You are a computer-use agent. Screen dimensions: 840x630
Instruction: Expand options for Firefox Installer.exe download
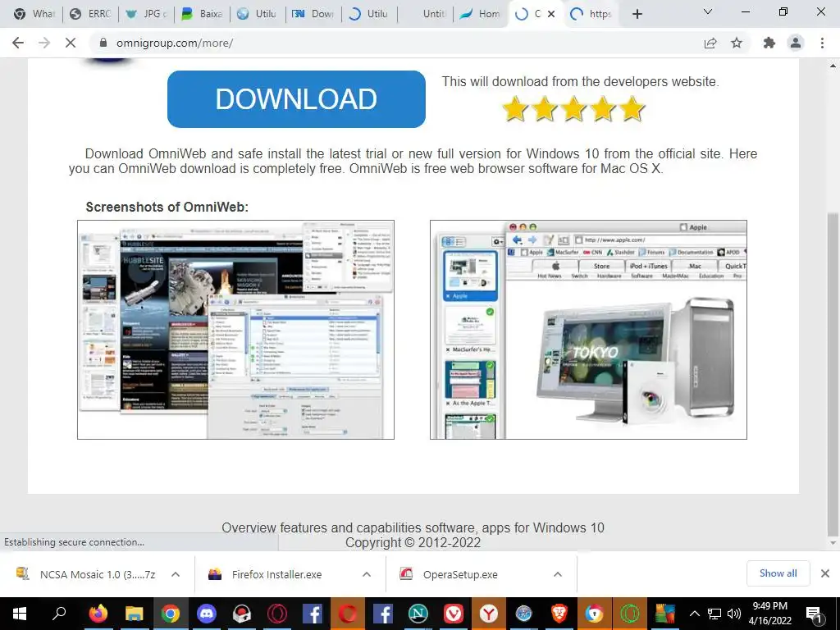pos(367,574)
